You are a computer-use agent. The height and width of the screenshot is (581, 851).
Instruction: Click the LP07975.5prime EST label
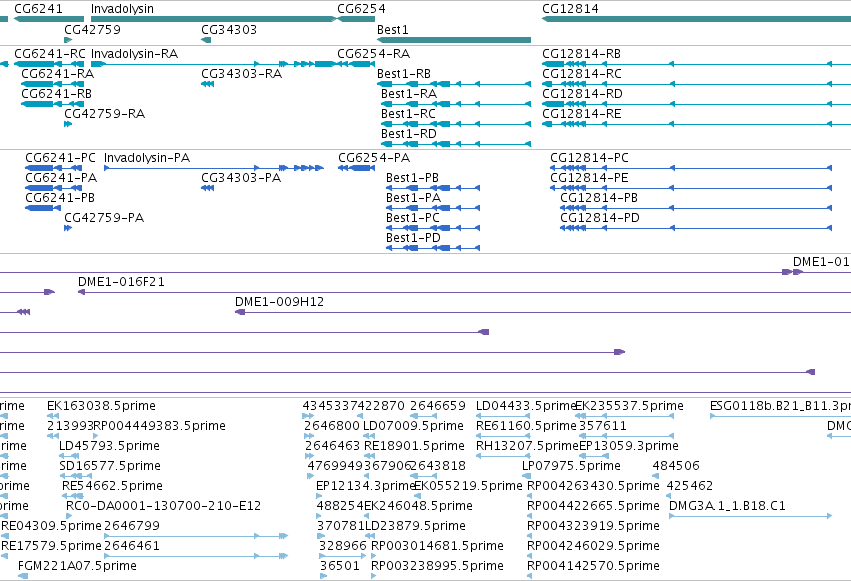click(x=571, y=466)
